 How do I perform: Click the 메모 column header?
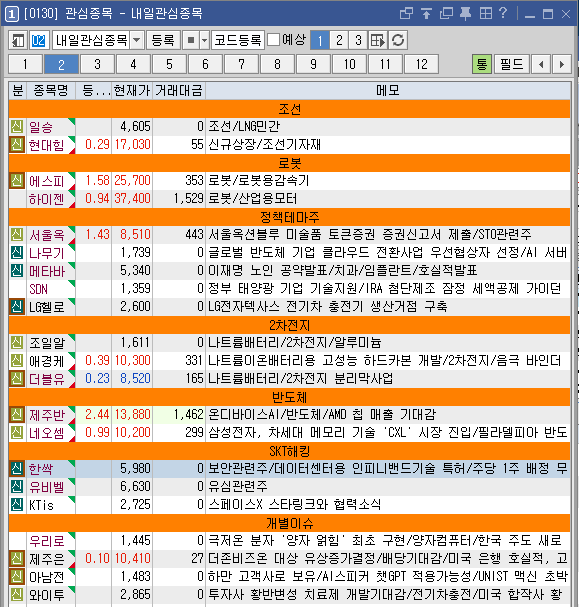click(388, 91)
